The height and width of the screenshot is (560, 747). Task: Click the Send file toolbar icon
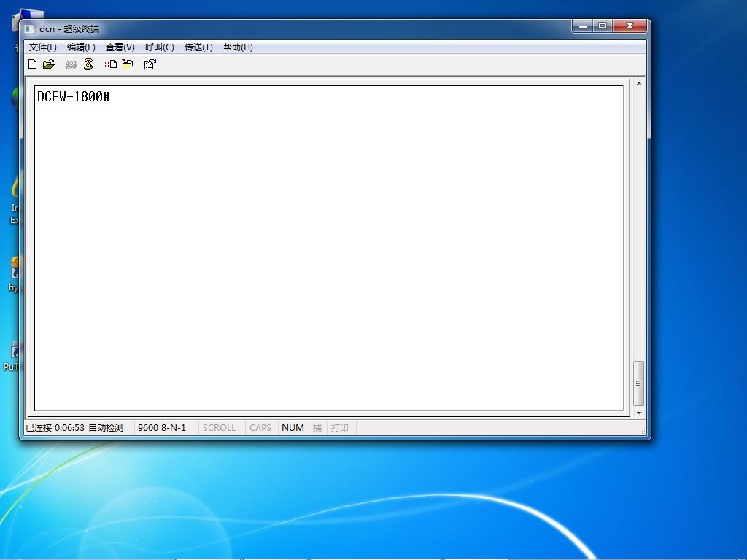click(x=111, y=64)
